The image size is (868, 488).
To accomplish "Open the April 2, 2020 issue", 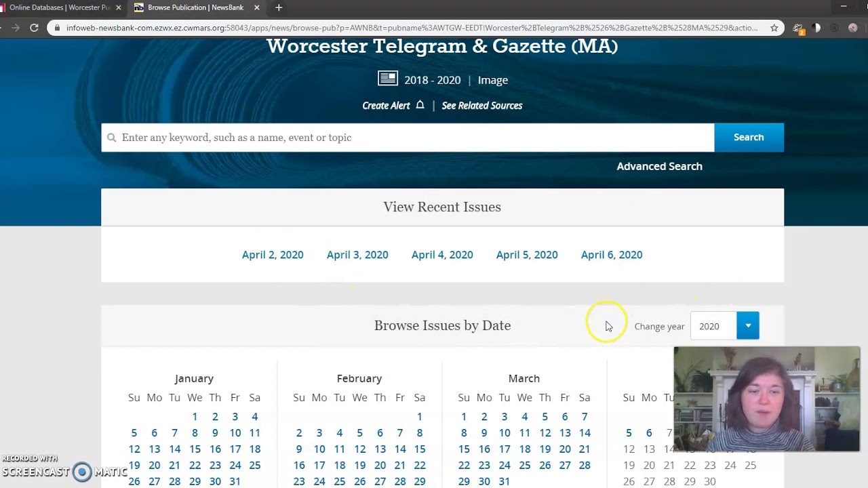I will (x=273, y=255).
